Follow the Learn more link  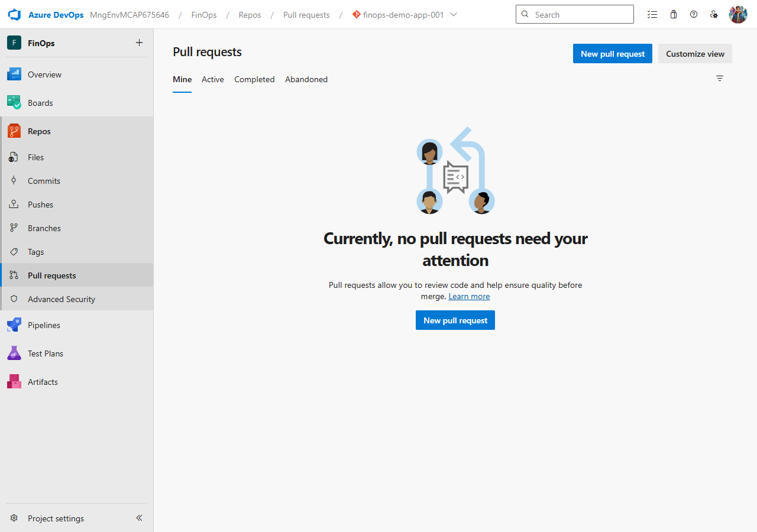[x=469, y=296]
